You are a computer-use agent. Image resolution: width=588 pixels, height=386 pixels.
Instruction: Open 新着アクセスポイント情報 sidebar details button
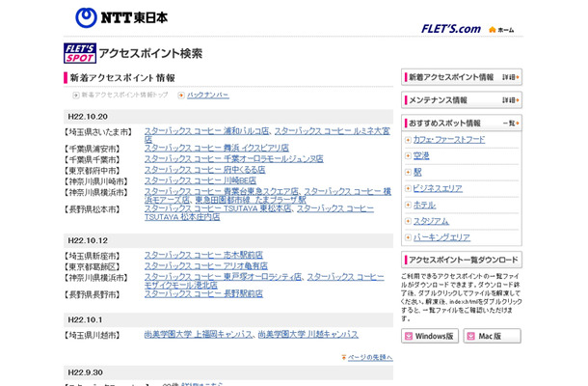(x=462, y=77)
